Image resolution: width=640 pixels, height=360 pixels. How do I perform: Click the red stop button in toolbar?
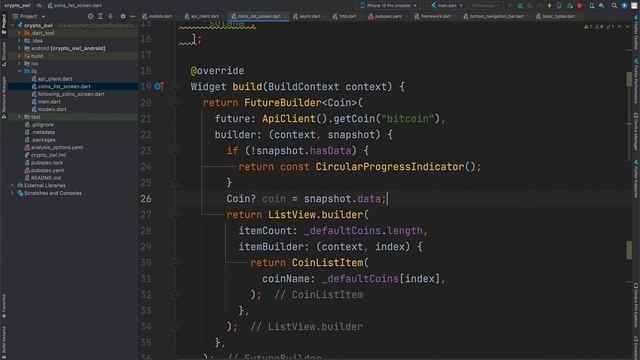point(579,6)
